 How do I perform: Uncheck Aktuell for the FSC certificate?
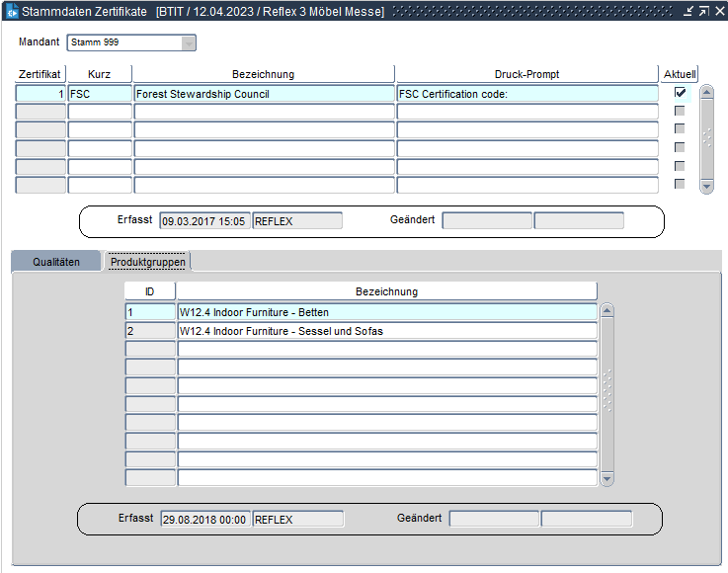[680, 93]
